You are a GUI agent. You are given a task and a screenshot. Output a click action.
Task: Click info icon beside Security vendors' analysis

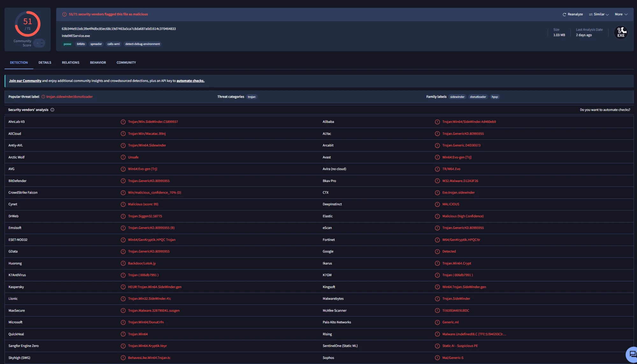(52, 110)
